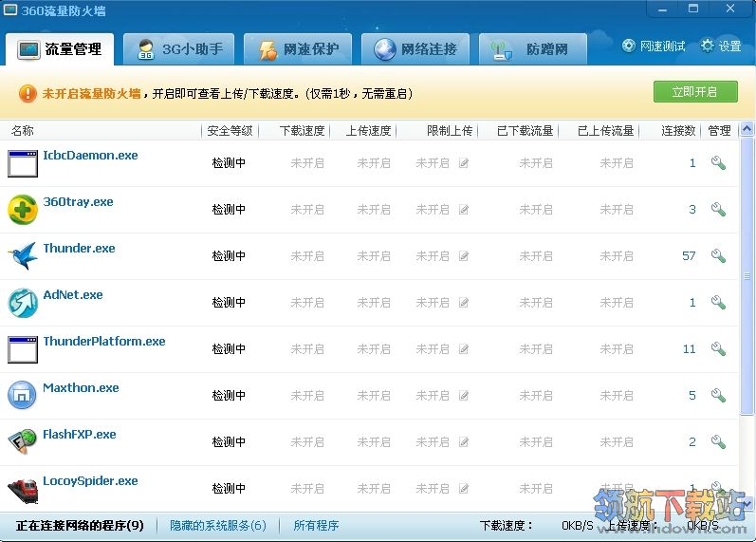The height and width of the screenshot is (542, 756).
Task: Open the 防蹭网 tab
Action: tap(533, 49)
